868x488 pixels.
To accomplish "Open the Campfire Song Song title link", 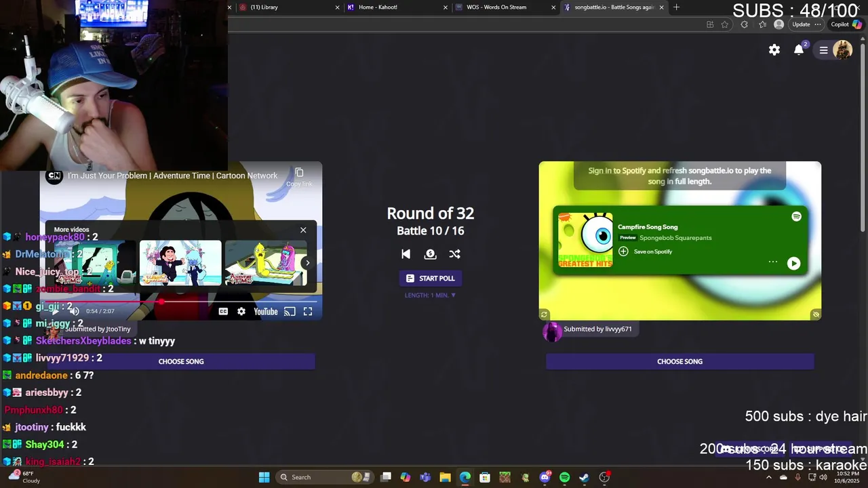I will click(648, 227).
